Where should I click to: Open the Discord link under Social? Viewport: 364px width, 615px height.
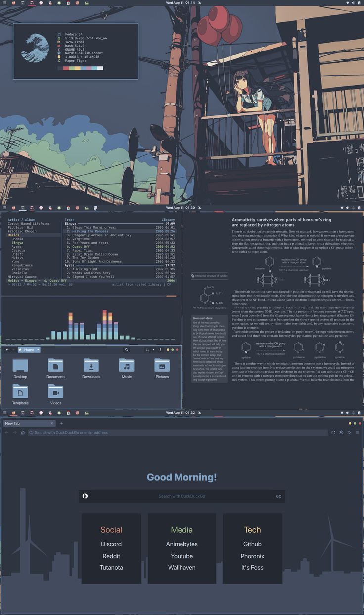[111, 544]
